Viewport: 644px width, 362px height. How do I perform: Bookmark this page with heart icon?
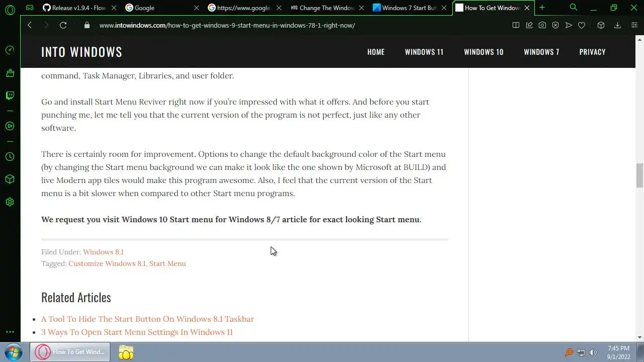[582, 25]
